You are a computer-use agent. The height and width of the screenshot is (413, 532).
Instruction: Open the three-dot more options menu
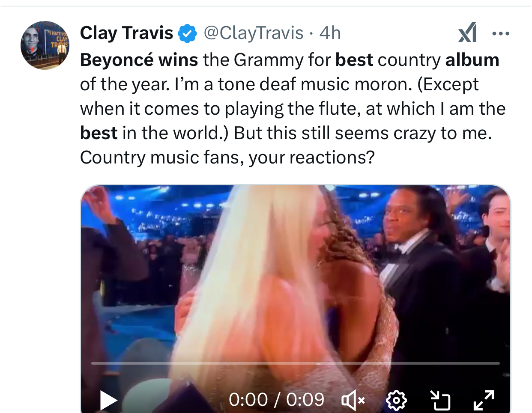[501, 33]
